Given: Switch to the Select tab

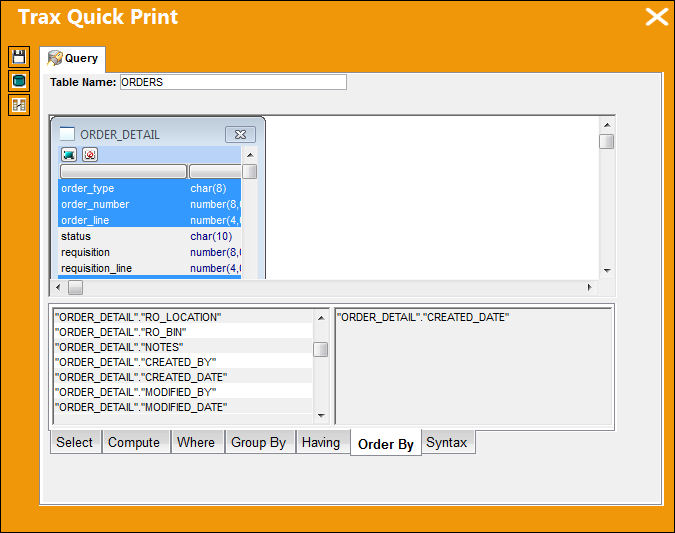Looking at the screenshot, I should click(x=75, y=442).
